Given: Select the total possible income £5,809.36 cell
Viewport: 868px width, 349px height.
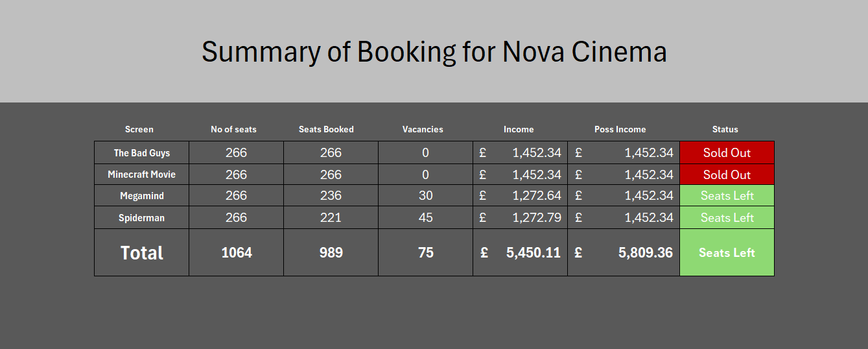Looking at the screenshot, I should (x=624, y=252).
